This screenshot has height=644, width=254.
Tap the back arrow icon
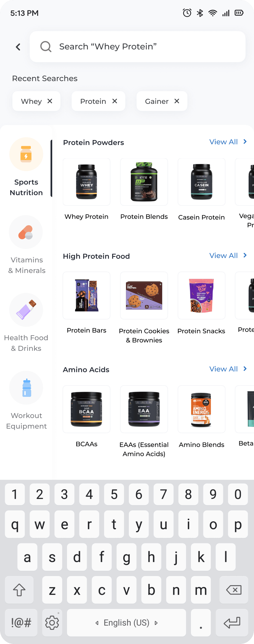(18, 47)
